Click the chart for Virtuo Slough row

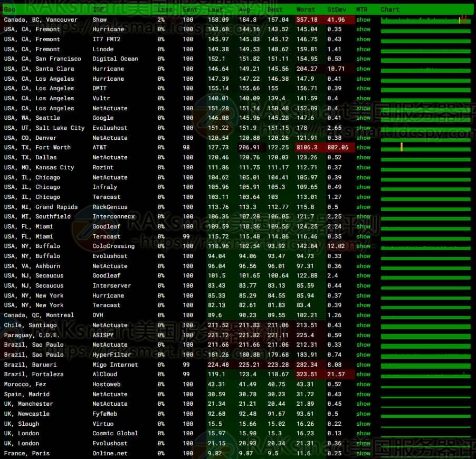pos(425,424)
